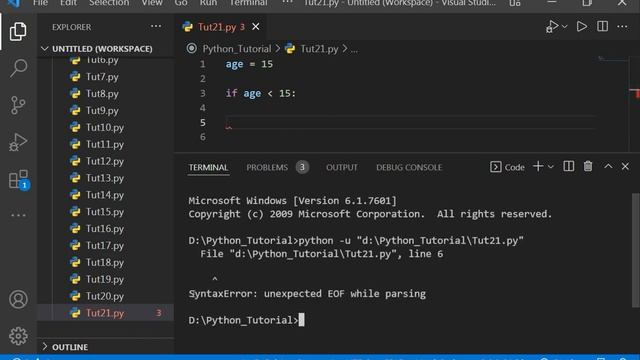Viewport: 640px width, 360px height.
Task: Open Tut20.py in the explorer
Action: (104, 296)
